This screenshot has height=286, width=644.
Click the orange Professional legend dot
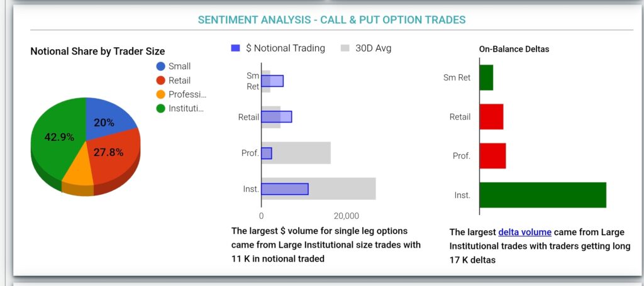pos(161,94)
